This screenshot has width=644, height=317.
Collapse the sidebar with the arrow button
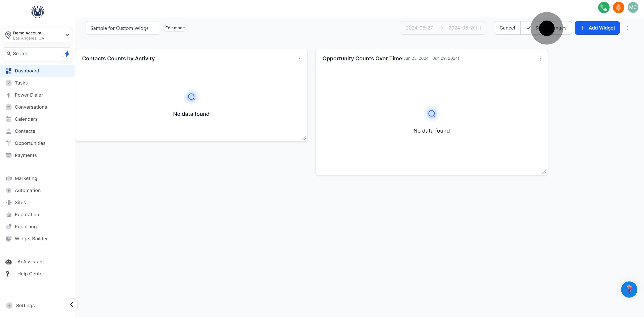[x=72, y=304]
